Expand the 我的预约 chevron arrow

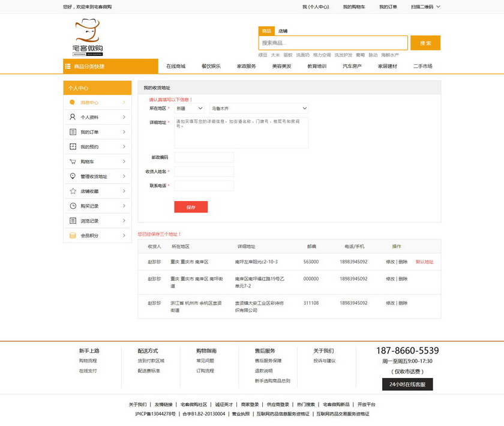pyautogui.click(x=124, y=146)
